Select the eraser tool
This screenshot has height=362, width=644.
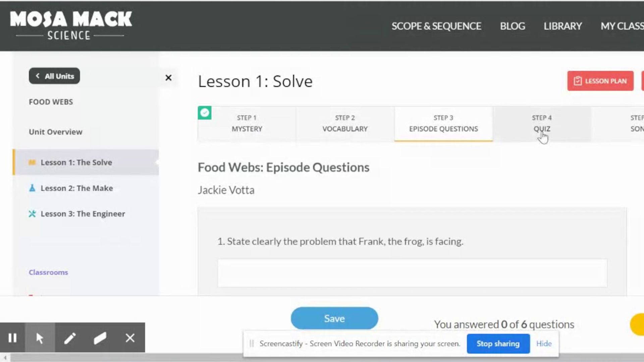point(100,337)
